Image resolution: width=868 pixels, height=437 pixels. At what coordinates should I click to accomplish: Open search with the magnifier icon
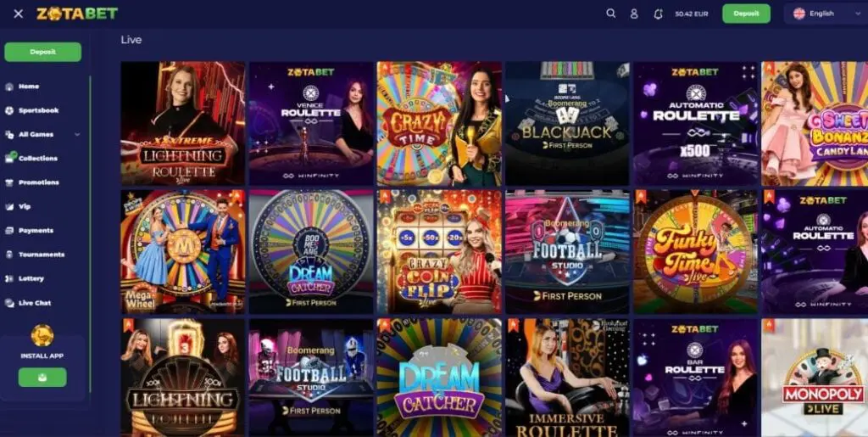point(610,14)
